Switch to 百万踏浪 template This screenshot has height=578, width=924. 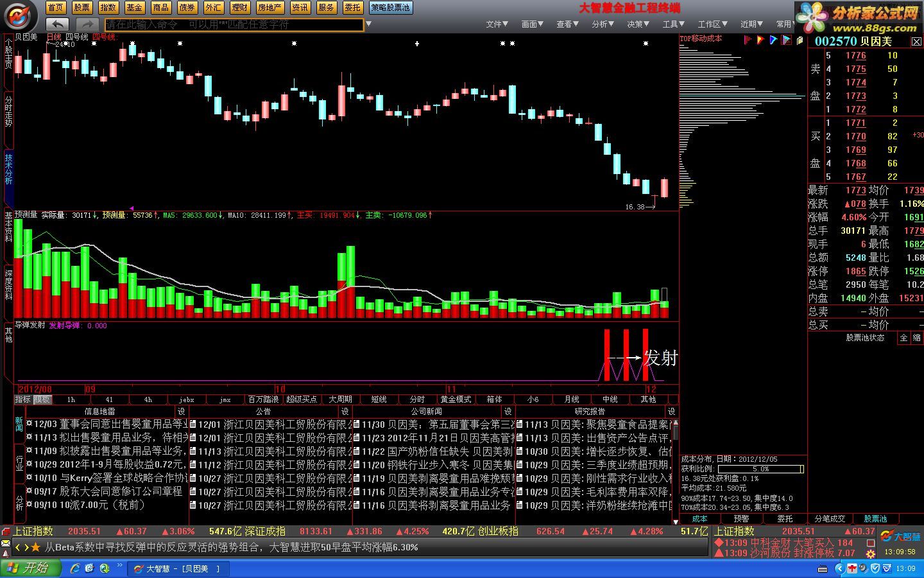pos(263,399)
